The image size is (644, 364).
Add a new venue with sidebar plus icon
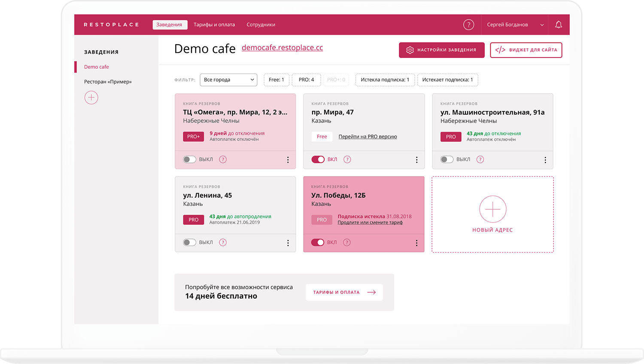point(91,98)
